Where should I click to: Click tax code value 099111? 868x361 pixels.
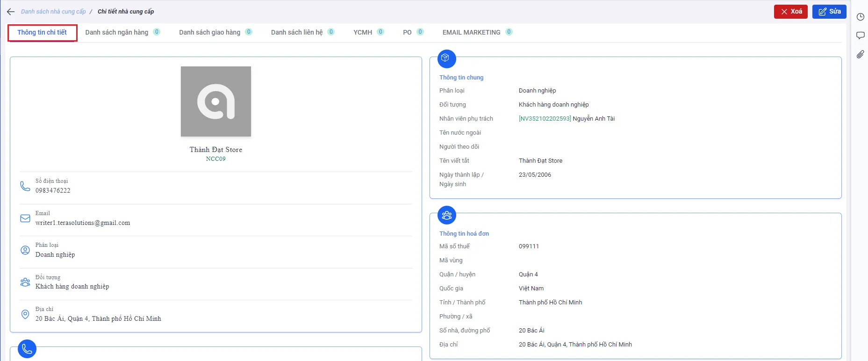point(529,246)
